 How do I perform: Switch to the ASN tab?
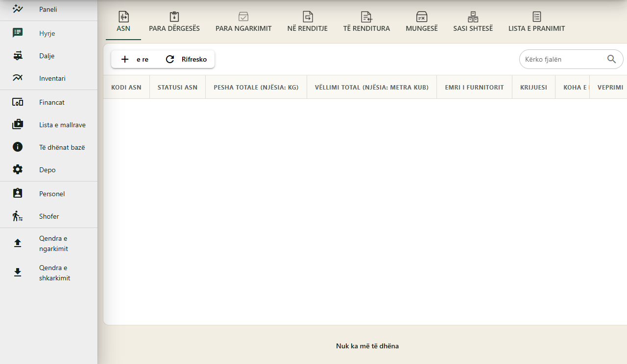[123, 23]
